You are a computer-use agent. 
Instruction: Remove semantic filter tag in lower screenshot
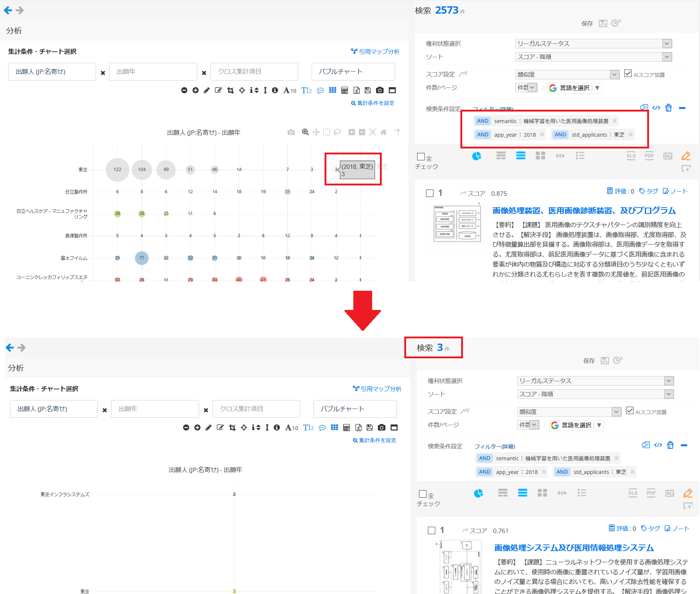pos(616,458)
